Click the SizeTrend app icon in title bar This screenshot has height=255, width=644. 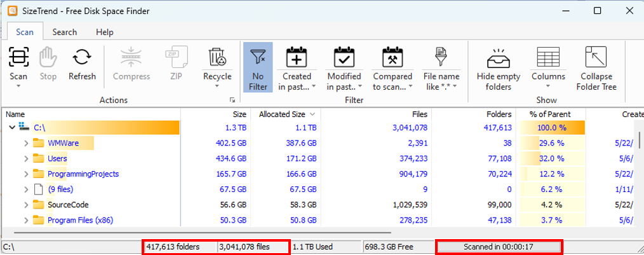tap(13, 11)
